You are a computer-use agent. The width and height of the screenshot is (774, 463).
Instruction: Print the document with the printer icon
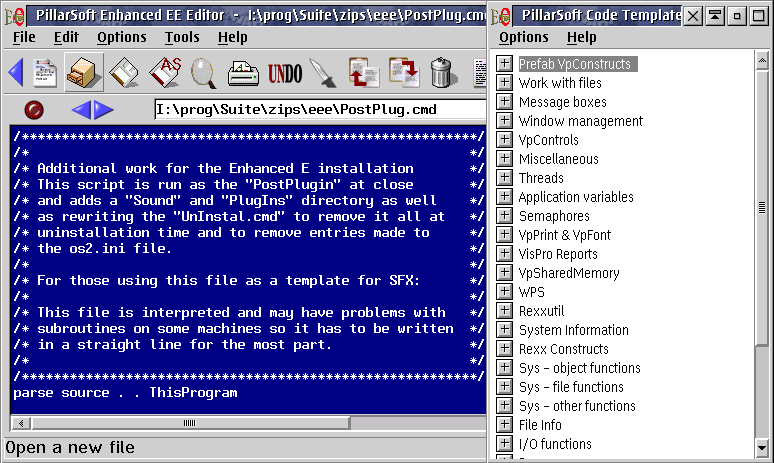tap(243, 74)
